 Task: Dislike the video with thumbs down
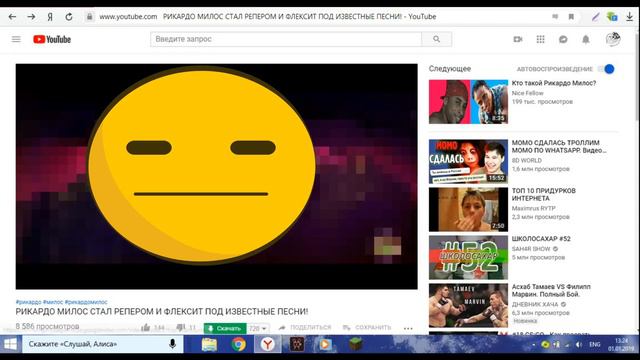click(x=181, y=327)
